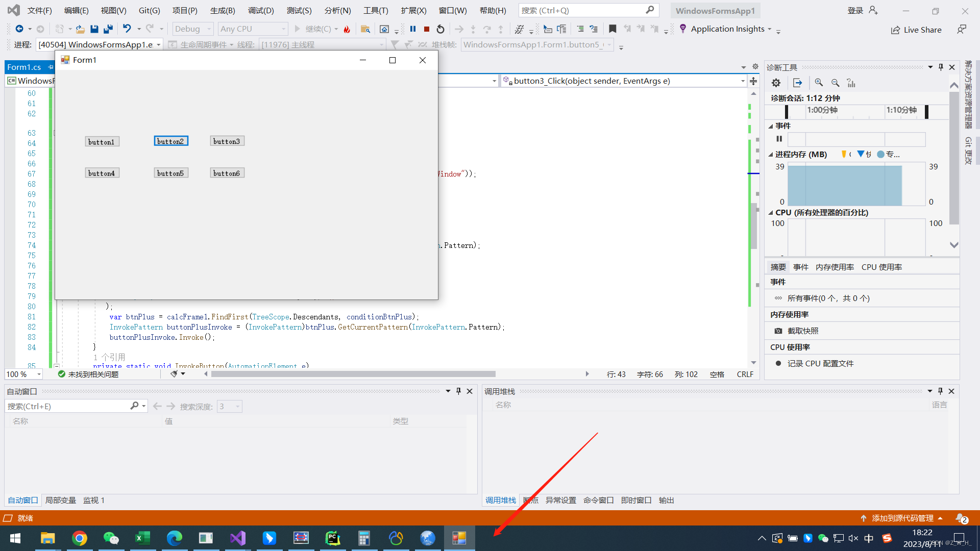The image size is (980, 551).
Task: Open diagnostic tools settings gear
Action: coord(776,83)
